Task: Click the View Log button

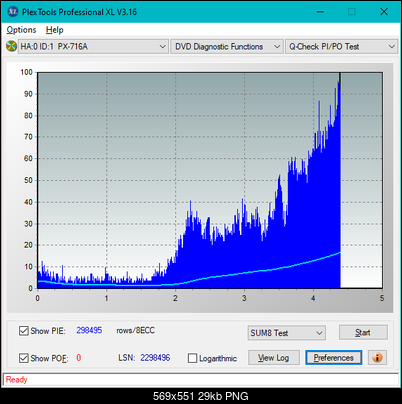Action: [274, 358]
